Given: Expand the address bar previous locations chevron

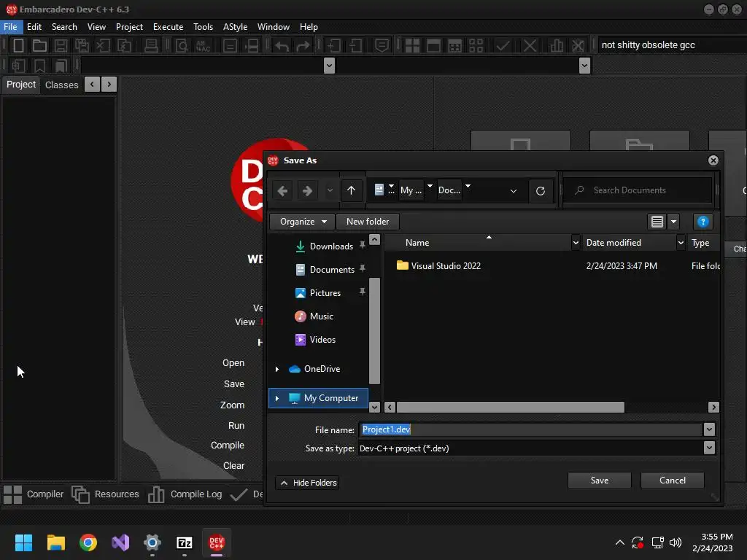Looking at the screenshot, I should (x=513, y=191).
